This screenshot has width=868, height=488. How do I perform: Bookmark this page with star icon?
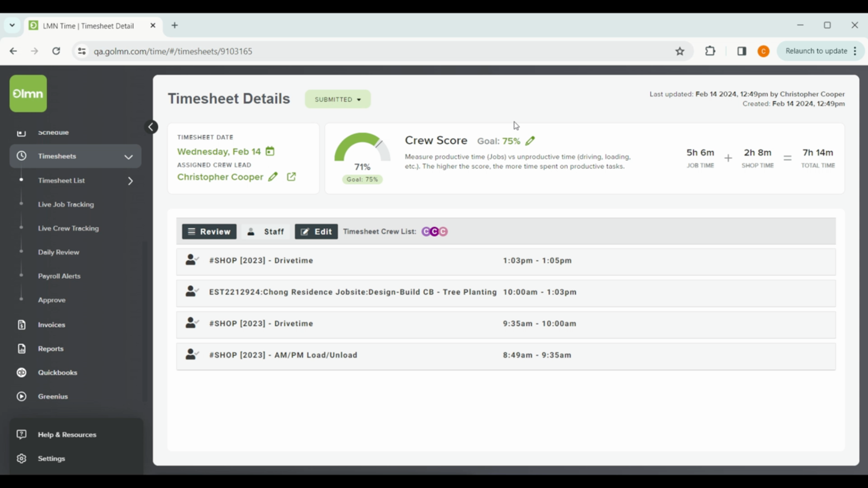tap(680, 51)
